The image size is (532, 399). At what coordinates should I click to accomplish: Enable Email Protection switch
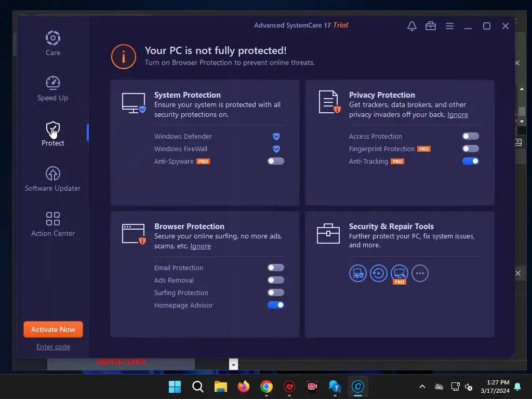click(x=276, y=268)
